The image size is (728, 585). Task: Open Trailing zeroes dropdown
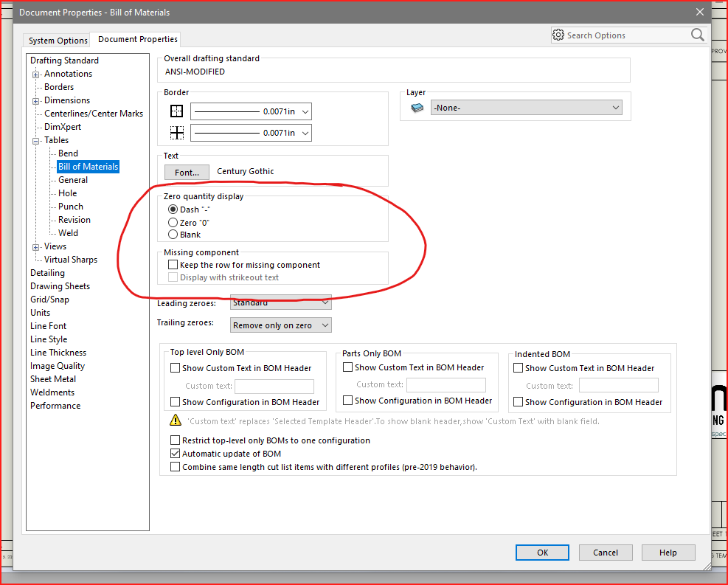pos(280,325)
